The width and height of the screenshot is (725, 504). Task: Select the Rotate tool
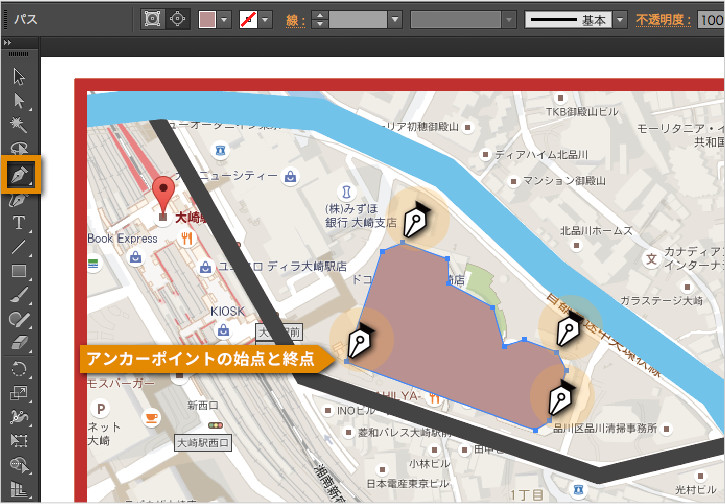[x=19, y=369]
